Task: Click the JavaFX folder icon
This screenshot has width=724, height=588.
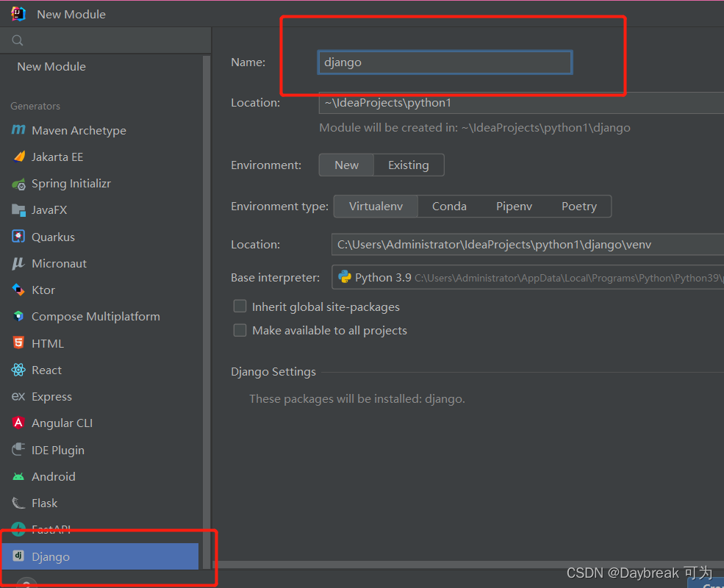Action: (18, 210)
